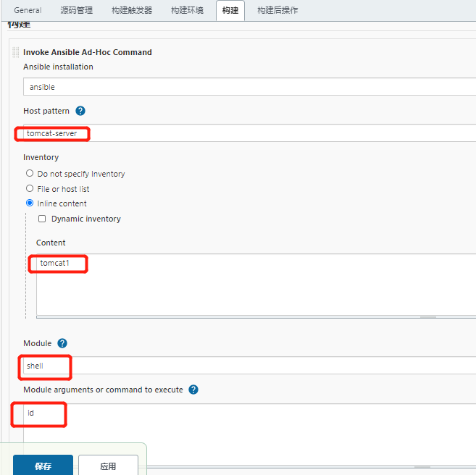476x475 pixels.
Task: Click the command textarea containing id
Action: pyautogui.click(x=249, y=434)
